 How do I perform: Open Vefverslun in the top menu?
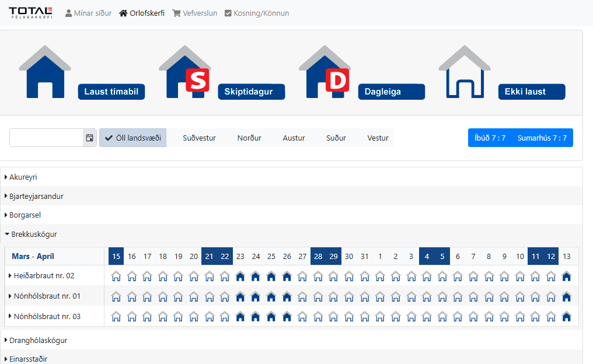(194, 13)
